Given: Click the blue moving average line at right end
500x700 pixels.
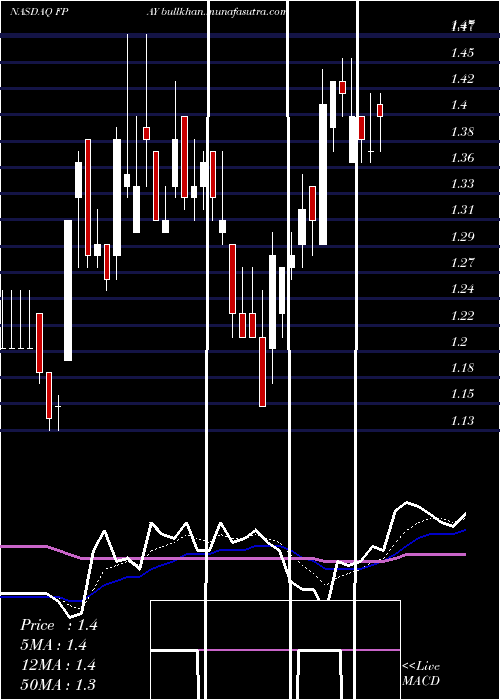Looking at the screenshot, I should click(x=460, y=532).
